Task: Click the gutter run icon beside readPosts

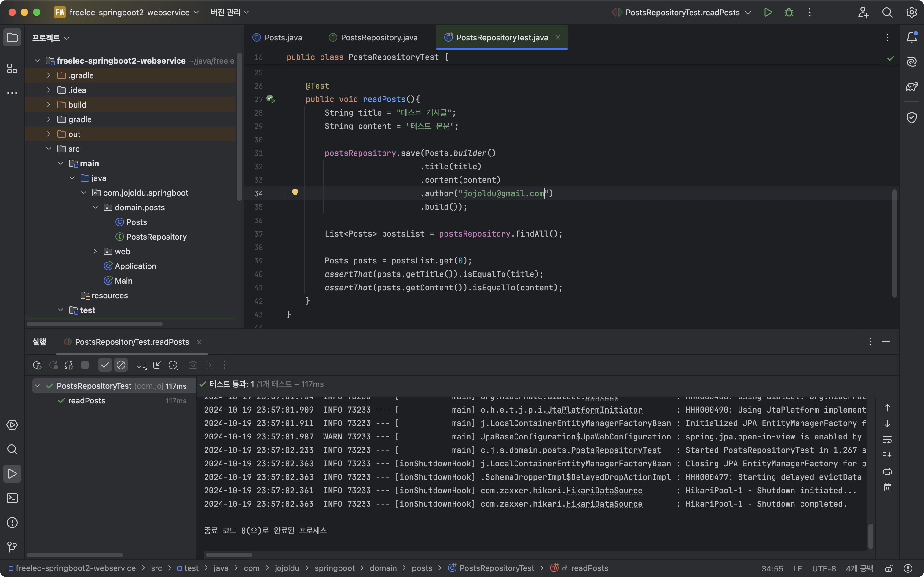Action: tap(270, 99)
